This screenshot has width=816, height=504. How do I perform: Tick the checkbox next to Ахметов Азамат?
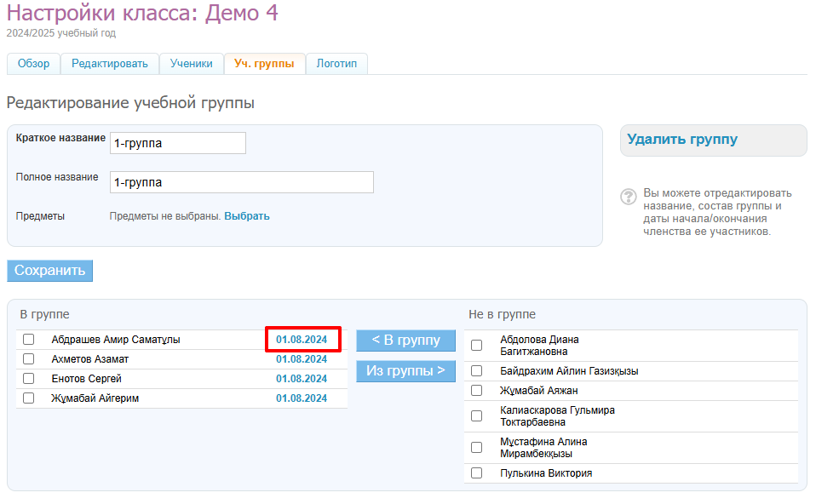pyautogui.click(x=29, y=359)
